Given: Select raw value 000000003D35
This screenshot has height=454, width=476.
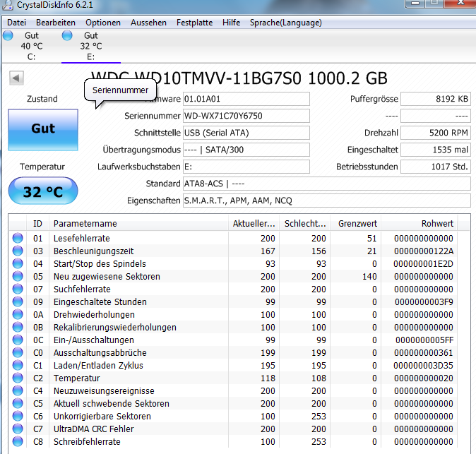Looking at the screenshot, I should pyautogui.click(x=424, y=366).
